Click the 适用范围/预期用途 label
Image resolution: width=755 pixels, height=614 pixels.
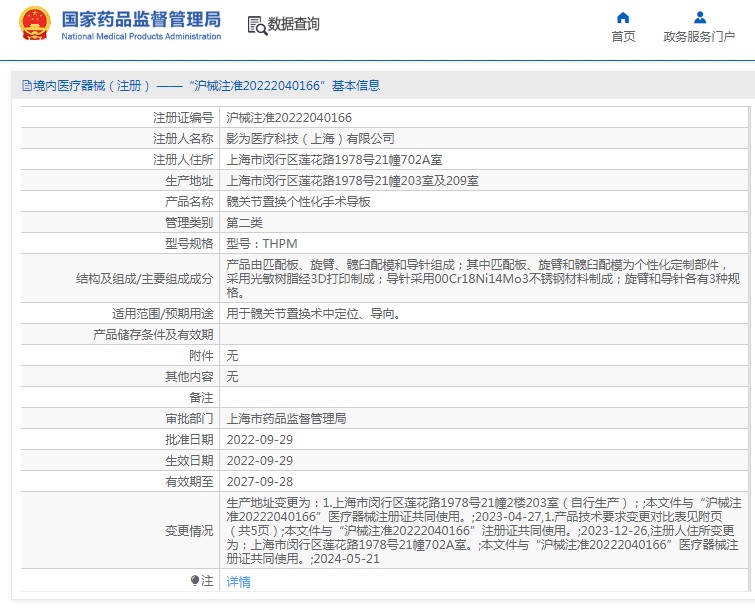[x=163, y=314]
